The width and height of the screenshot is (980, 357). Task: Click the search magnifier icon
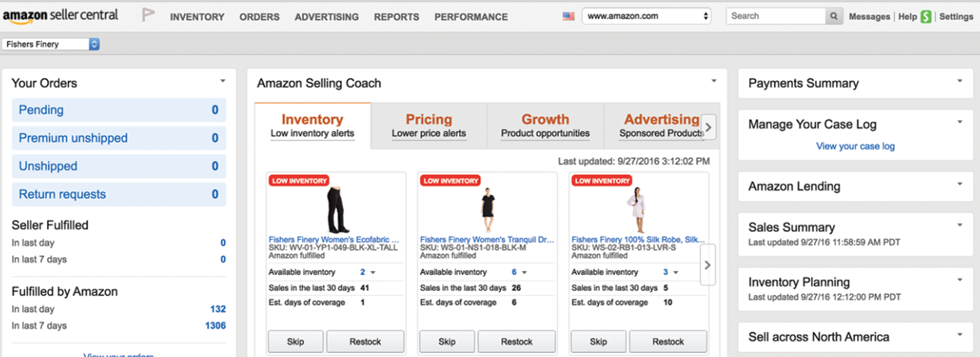(834, 16)
